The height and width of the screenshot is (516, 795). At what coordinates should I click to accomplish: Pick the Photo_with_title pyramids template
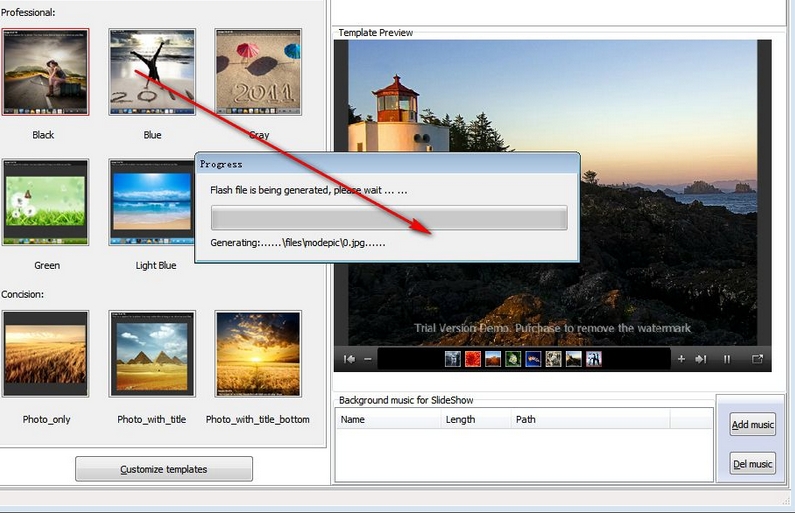[152, 353]
